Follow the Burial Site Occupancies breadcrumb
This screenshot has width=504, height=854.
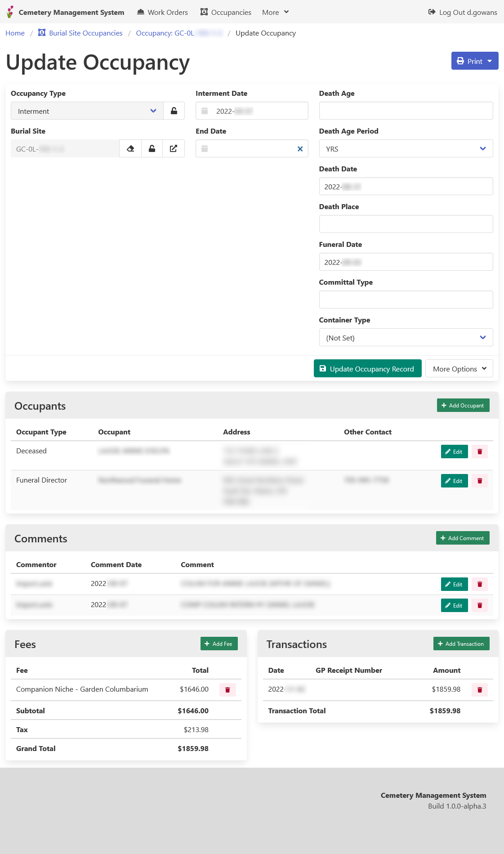(x=85, y=33)
